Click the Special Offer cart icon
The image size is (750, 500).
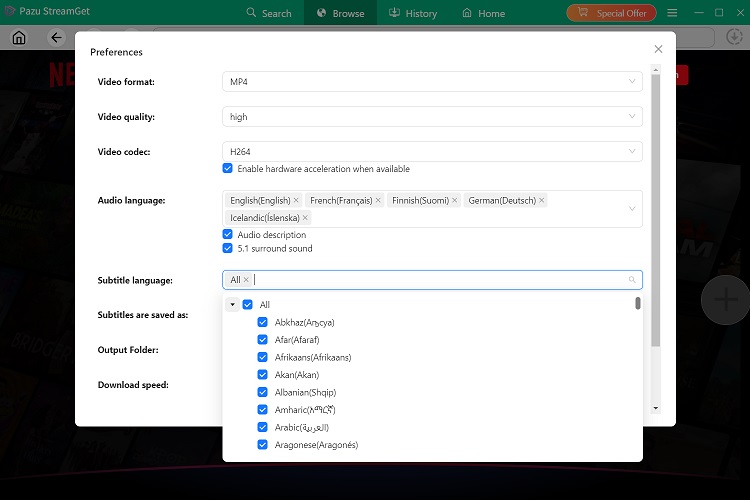[x=583, y=12]
